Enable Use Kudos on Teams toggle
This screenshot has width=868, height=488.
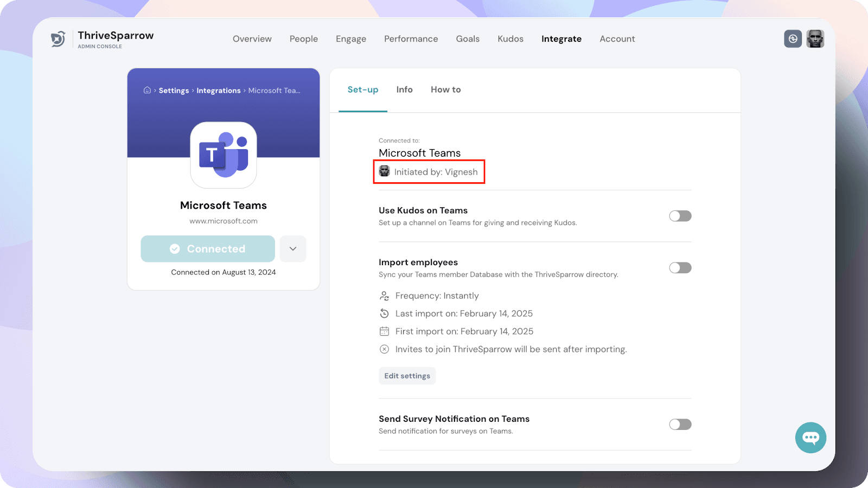coord(680,216)
